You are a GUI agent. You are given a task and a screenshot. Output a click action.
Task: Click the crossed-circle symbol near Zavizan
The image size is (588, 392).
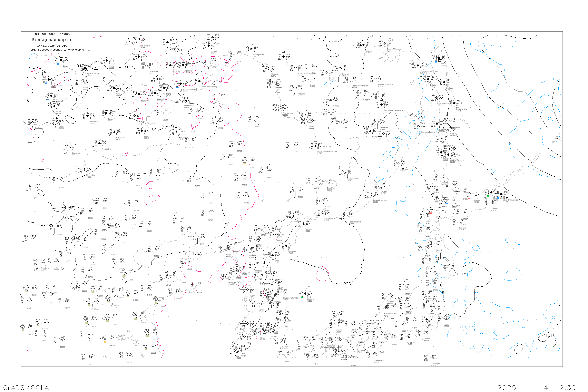pyautogui.click(x=431, y=187)
